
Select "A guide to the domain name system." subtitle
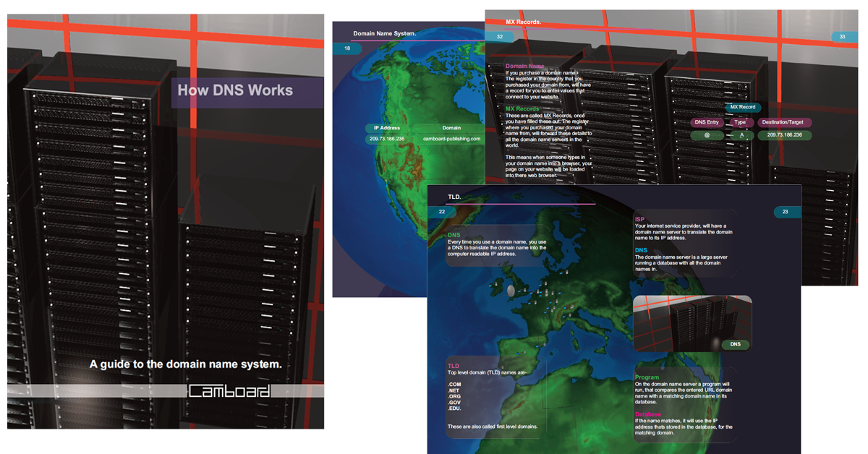[x=185, y=365]
